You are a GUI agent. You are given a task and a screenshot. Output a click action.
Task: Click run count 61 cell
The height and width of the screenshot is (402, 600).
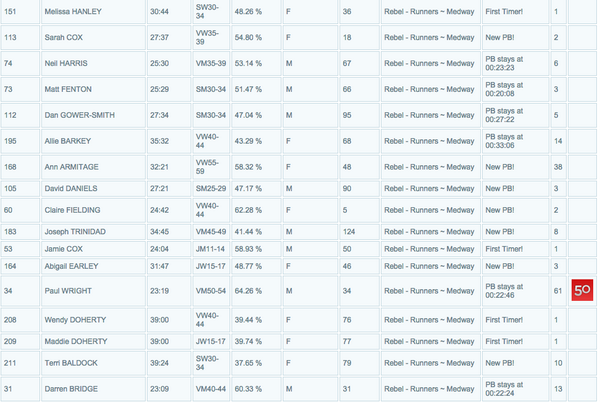[558, 291]
